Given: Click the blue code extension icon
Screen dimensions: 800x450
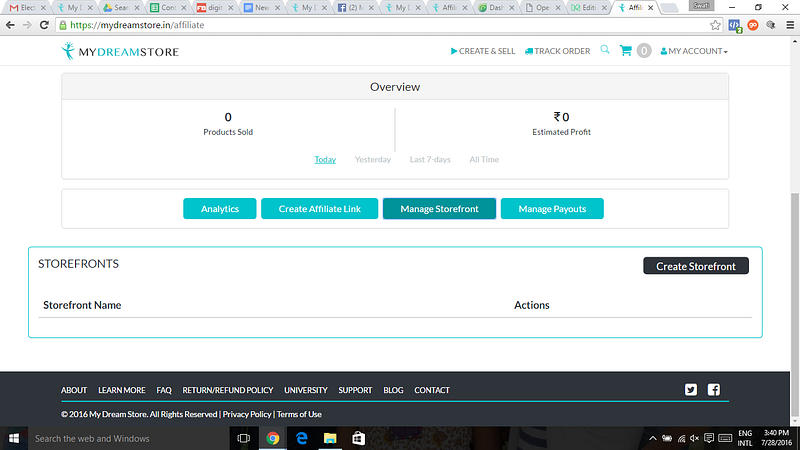Looking at the screenshot, I should [x=735, y=26].
